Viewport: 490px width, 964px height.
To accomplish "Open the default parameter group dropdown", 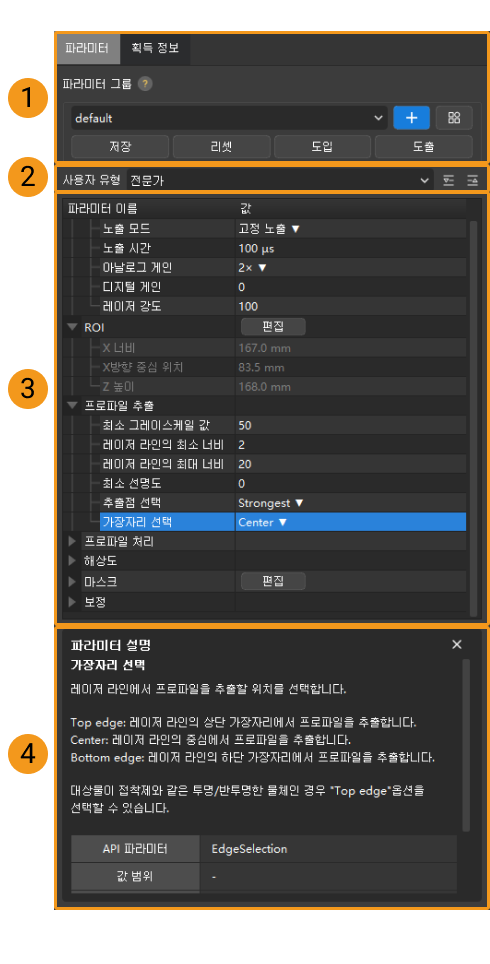I will (x=229, y=118).
